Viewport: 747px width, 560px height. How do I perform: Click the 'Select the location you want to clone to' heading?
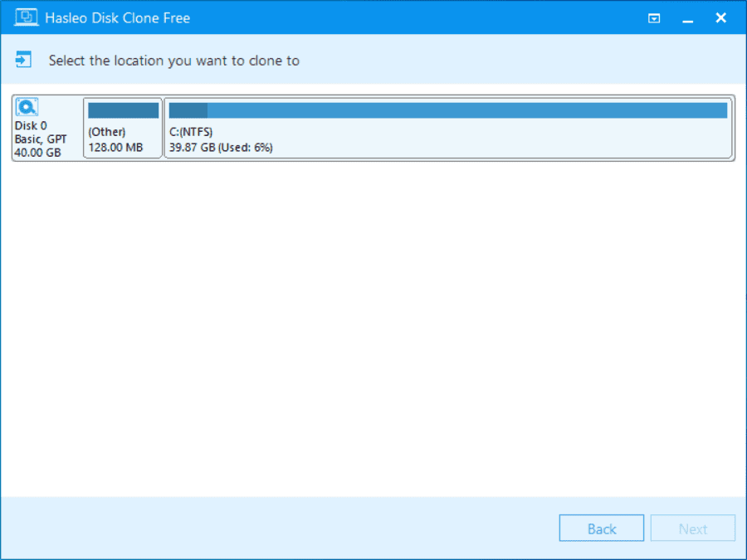(174, 61)
